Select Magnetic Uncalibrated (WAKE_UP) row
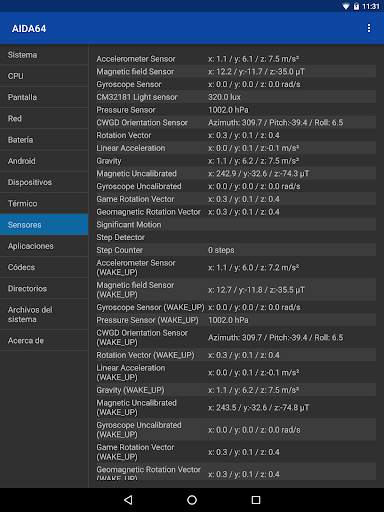 point(236,408)
